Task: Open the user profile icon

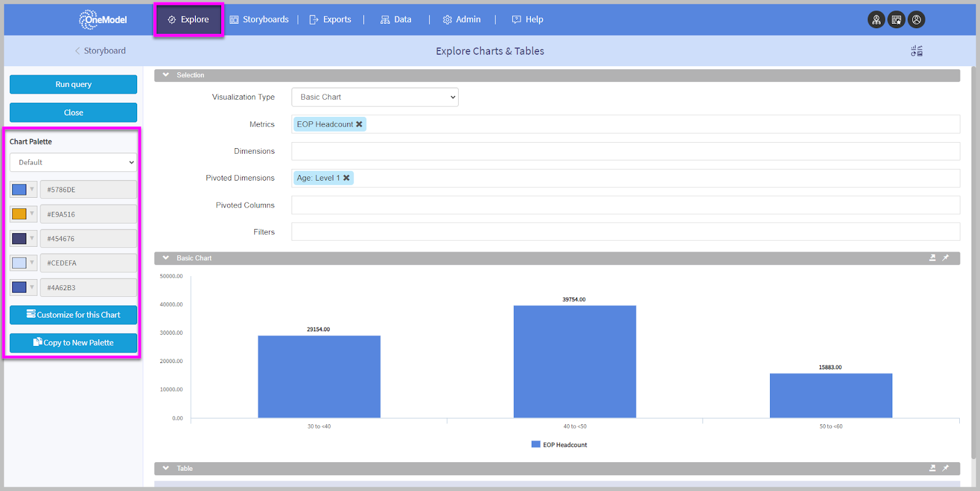Action: tap(916, 20)
